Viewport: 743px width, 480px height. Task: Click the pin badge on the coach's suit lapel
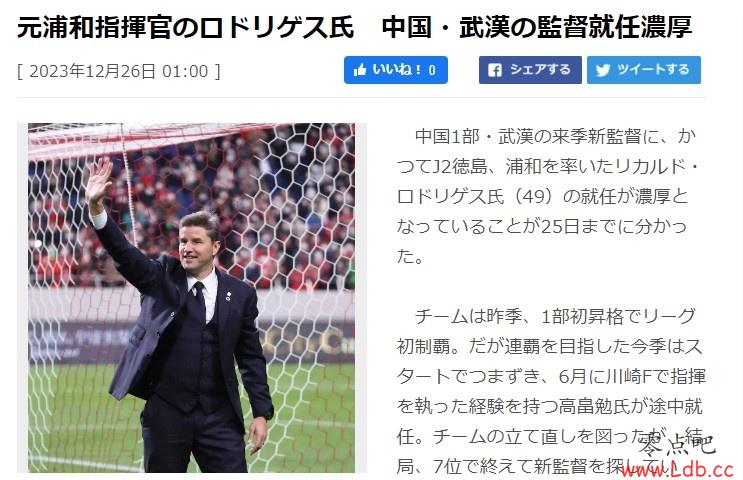click(x=228, y=296)
